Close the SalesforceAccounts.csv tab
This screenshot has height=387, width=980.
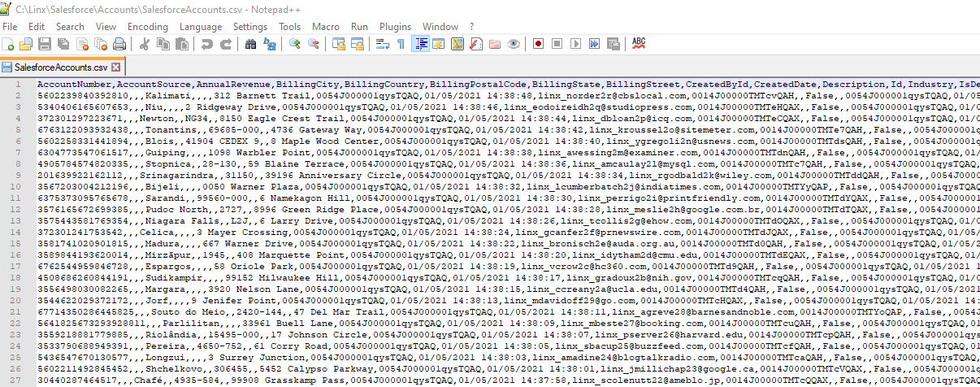pyautogui.click(x=115, y=67)
